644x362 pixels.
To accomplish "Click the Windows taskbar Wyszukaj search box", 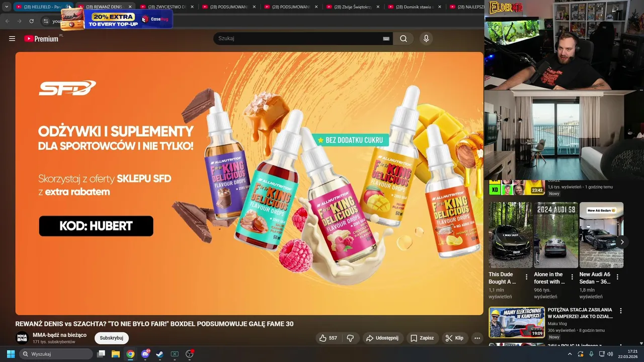I will (x=56, y=354).
